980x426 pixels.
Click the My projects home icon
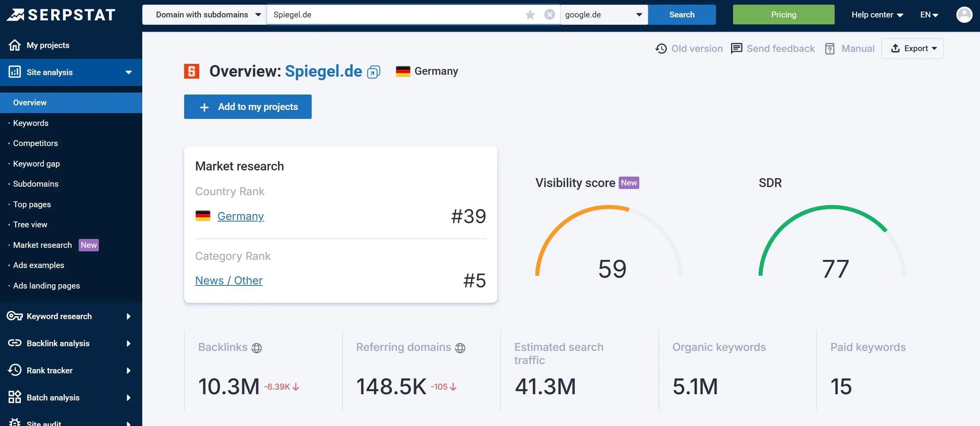(x=15, y=45)
